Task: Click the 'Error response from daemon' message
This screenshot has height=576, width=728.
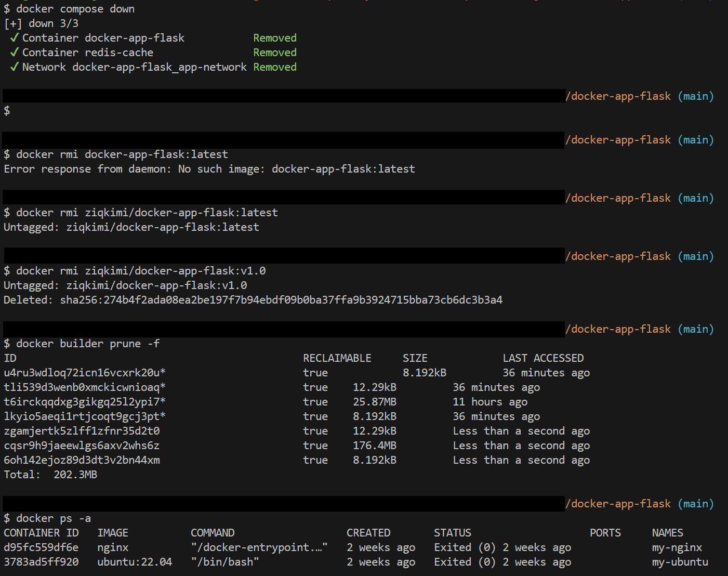Action: (209, 169)
